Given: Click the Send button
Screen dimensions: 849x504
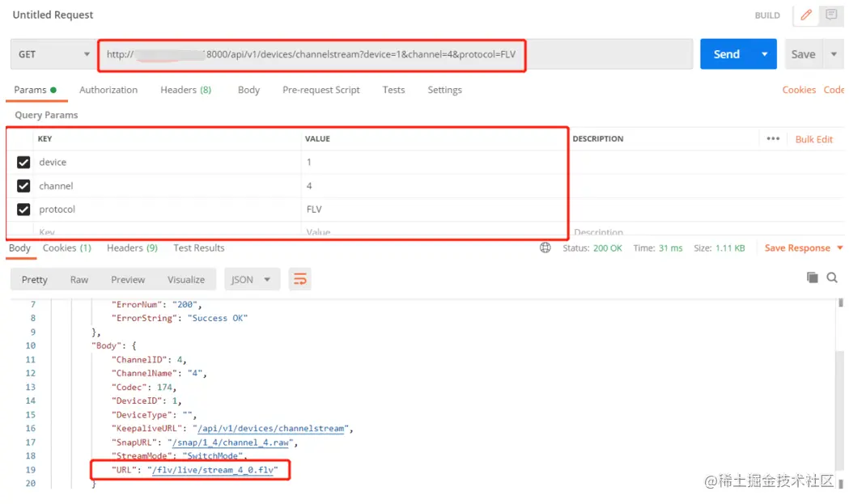Looking at the screenshot, I should point(727,54).
